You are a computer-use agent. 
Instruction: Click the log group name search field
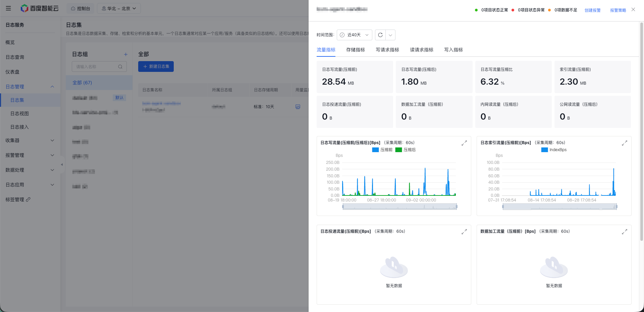99,66
